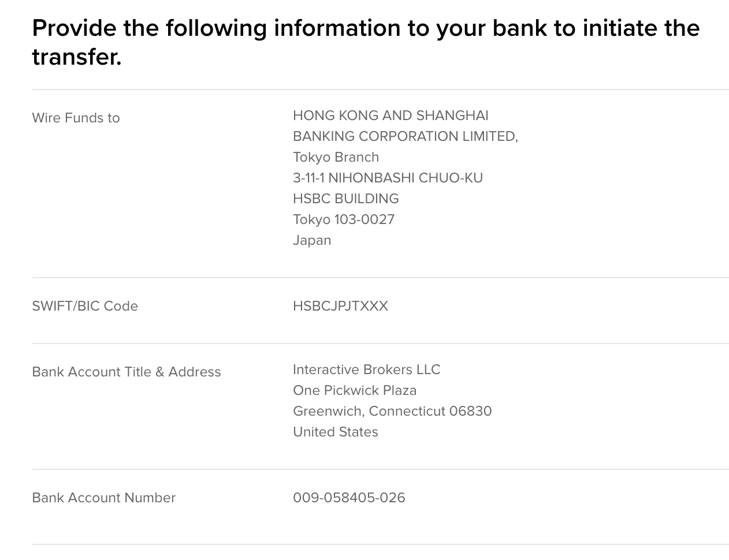Click the 'Wire Funds to' label

76,118
